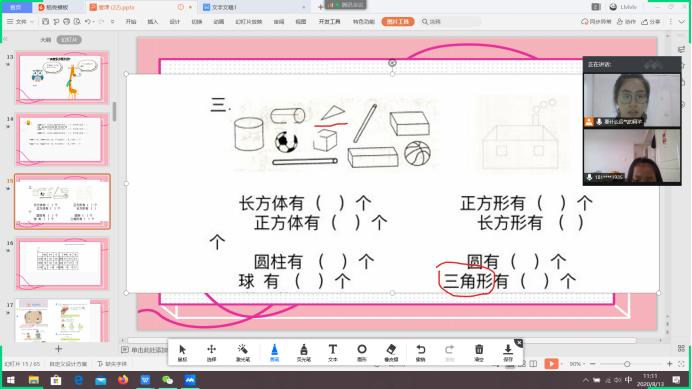Clear all annotations with the trash icon
Image resolution: width=692 pixels, height=389 pixels.
tap(479, 353)
